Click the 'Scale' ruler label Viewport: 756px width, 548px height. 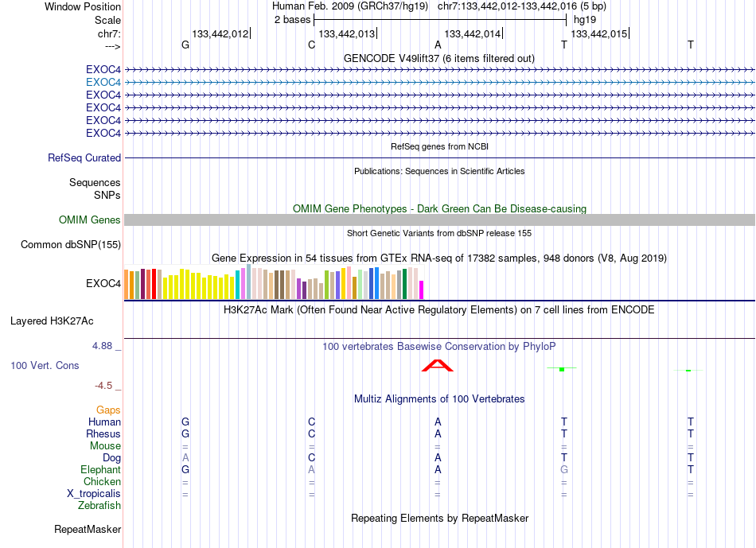tap(108, 20)
